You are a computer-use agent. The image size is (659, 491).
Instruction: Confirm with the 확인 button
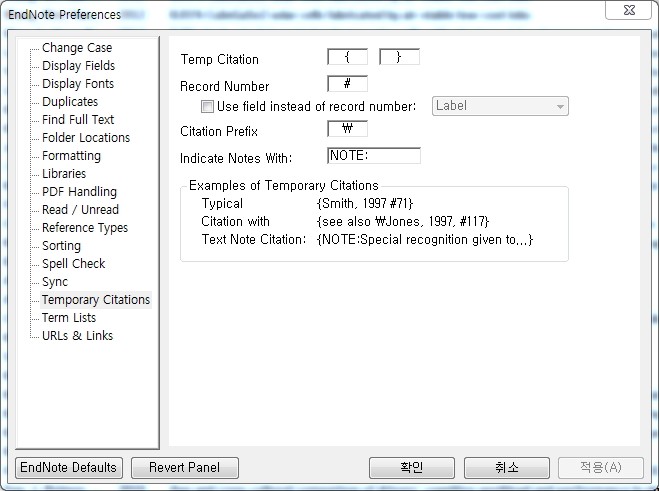[412, 468]
